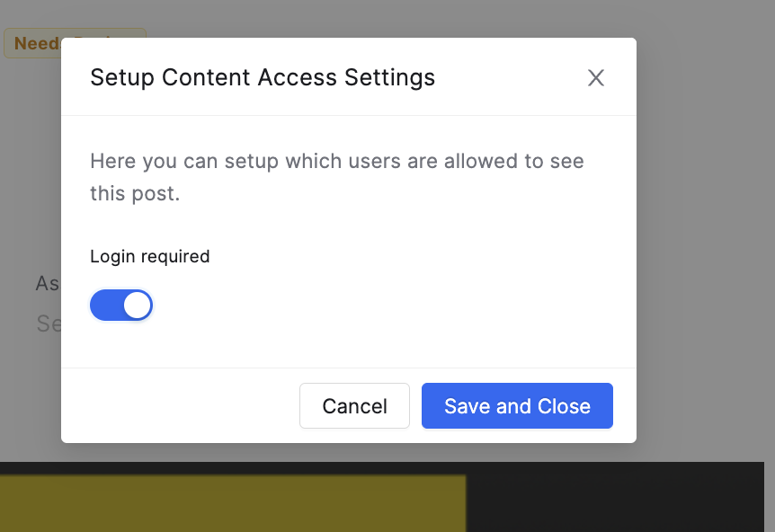The image size is (775, 532).
Task: Click empty dialog footer left of Cancel
Action: point(181,405)
